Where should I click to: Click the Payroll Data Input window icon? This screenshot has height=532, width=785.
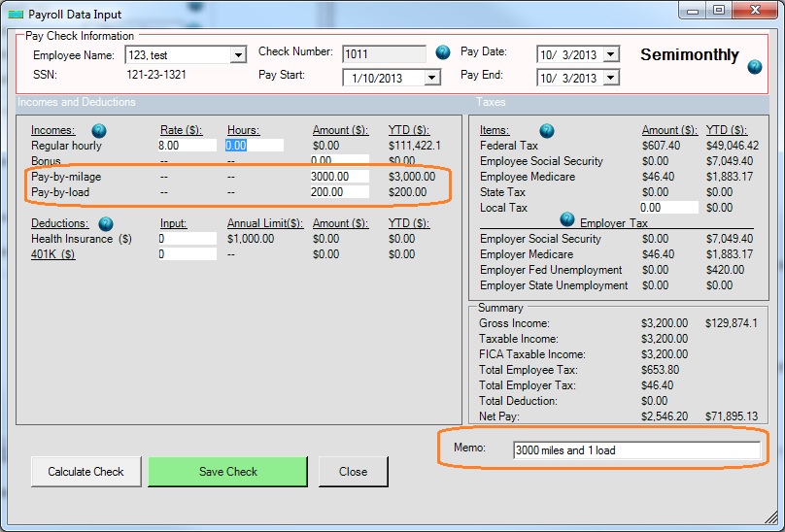click(x=13, y=12)
